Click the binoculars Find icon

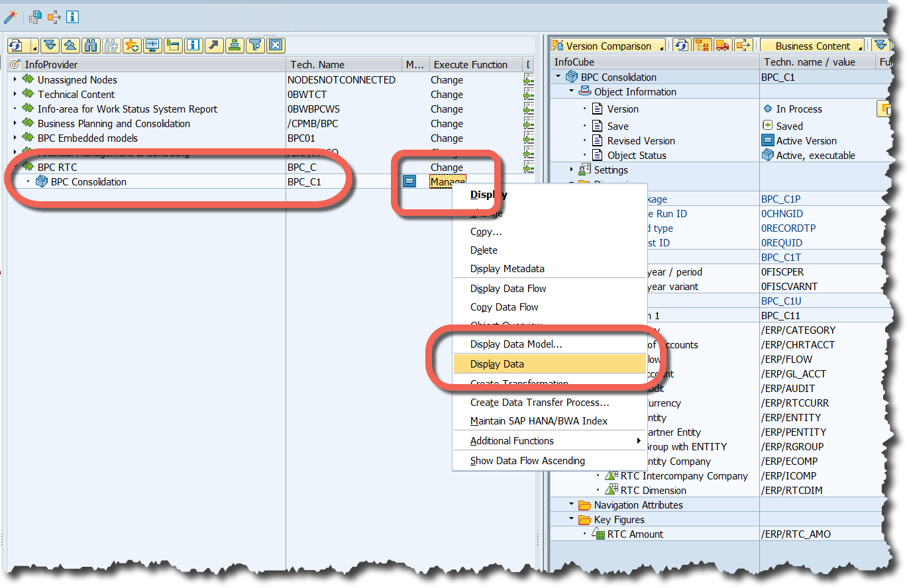click(x=91, y=45)
